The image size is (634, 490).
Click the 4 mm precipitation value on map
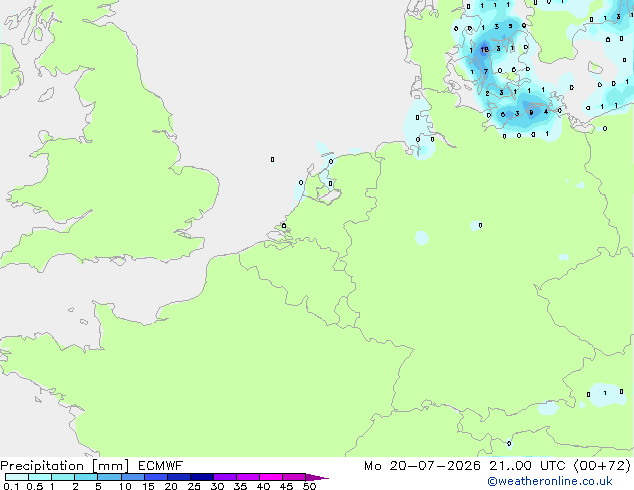point(546,112)
